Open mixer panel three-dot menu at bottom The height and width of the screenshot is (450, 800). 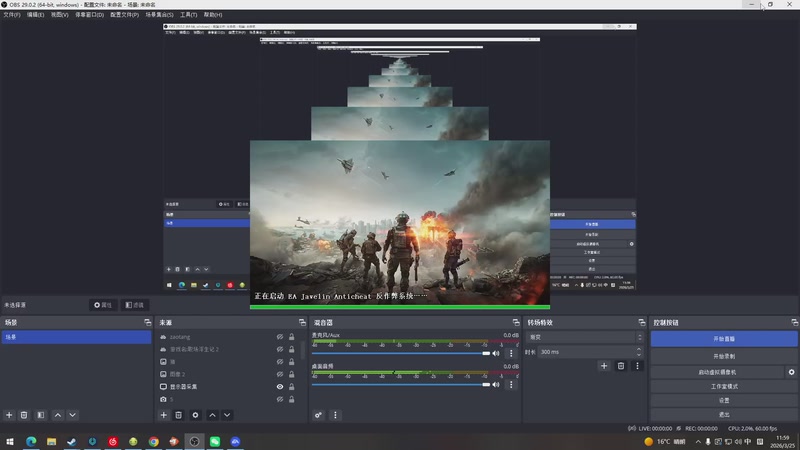[335, 415]
